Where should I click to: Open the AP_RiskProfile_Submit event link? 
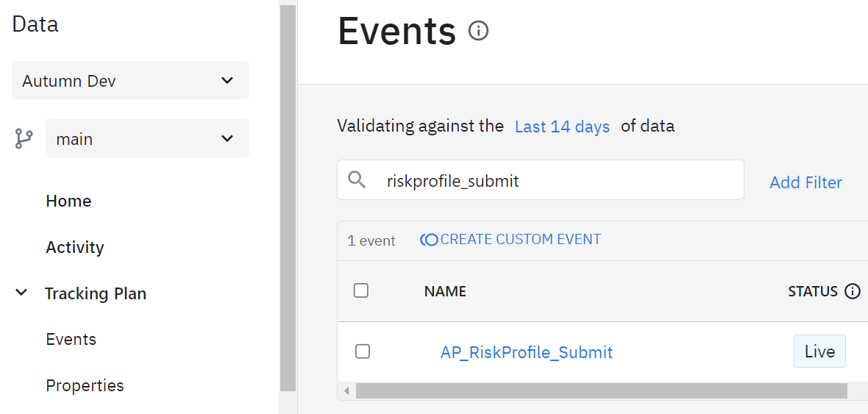click(526, 352)
